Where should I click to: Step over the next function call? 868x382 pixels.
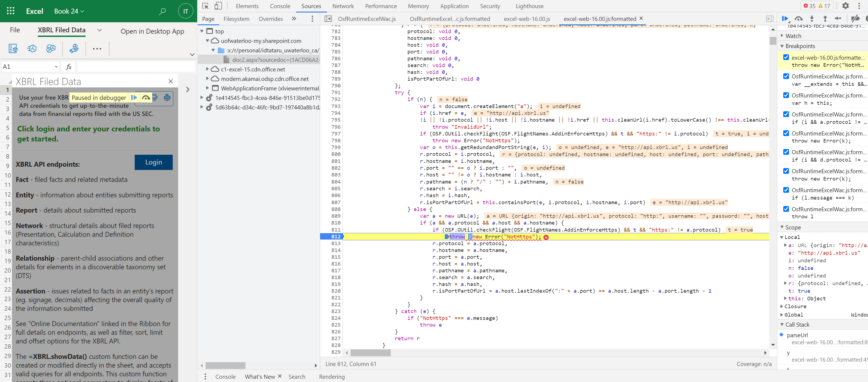pos(798,18)
